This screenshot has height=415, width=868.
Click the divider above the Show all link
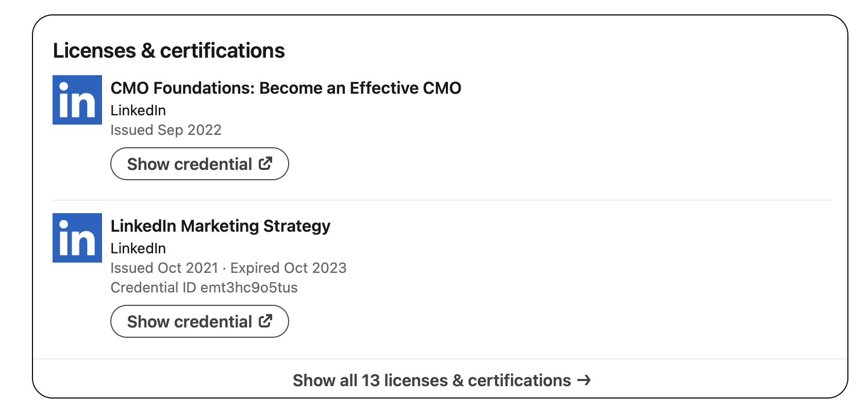pos(440,359)
